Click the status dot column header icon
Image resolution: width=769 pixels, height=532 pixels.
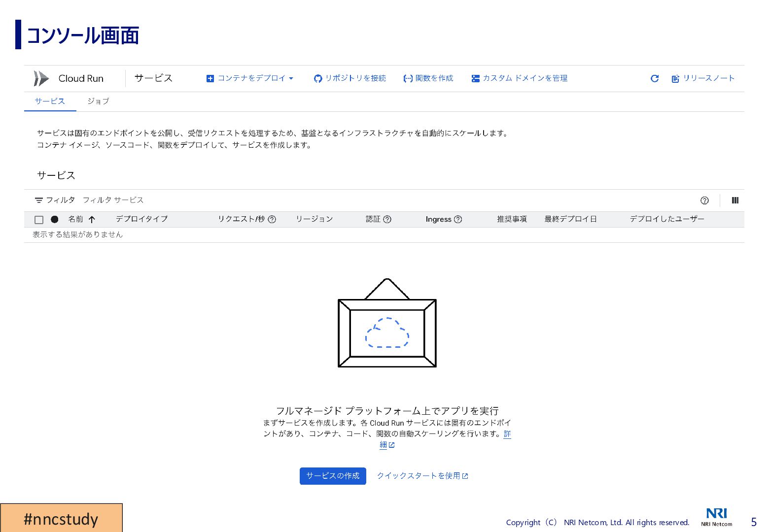coord(55,220)
